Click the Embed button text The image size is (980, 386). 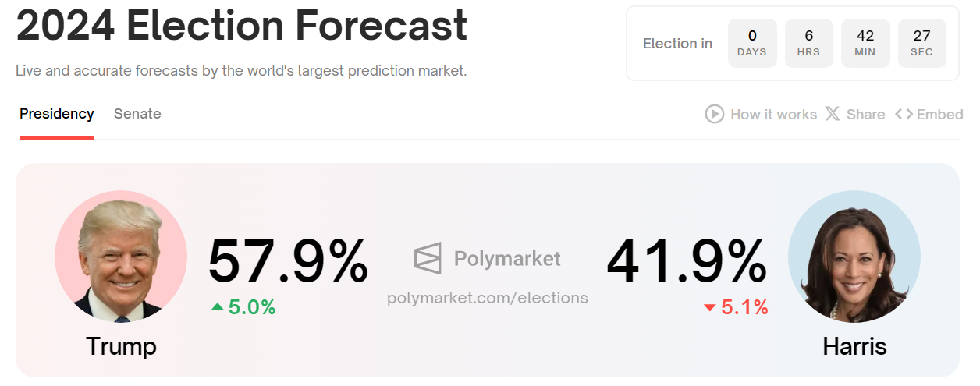[x=939, y=115]
